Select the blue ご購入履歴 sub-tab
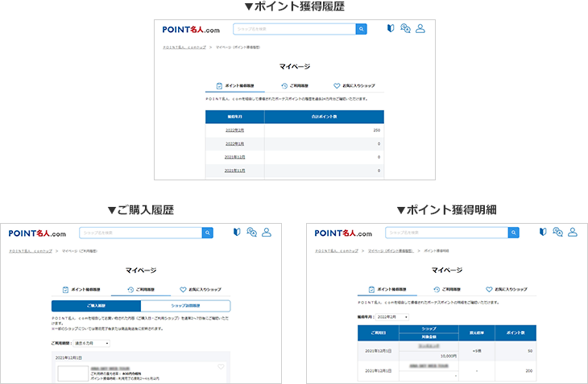Viewport: 588px width, 384px height. coord(96,306)
